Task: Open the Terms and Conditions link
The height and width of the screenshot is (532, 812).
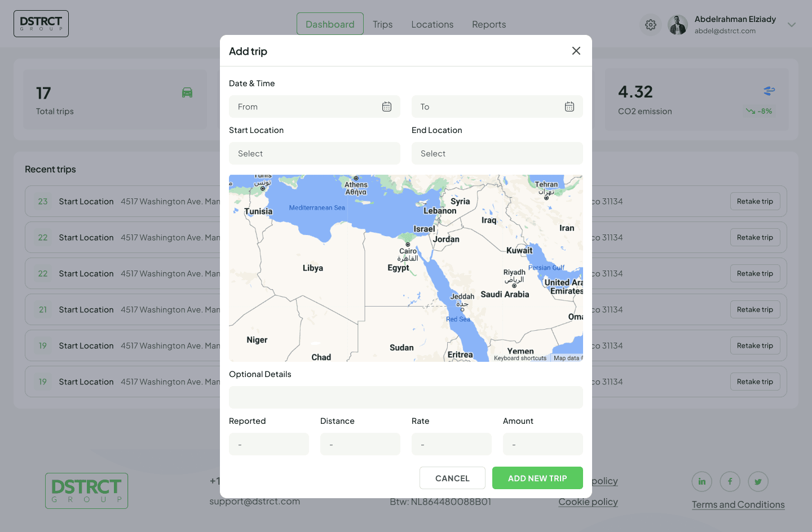Action: 738,504
